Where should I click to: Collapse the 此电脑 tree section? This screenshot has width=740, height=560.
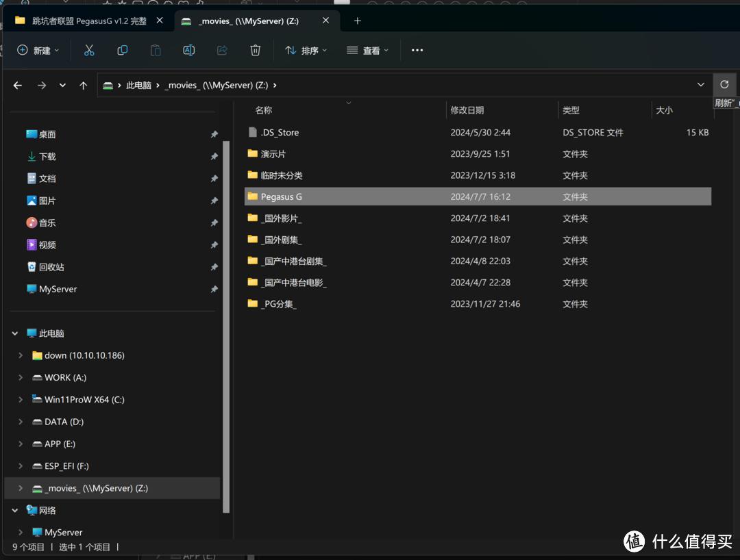pyautogui.click(x=15, y=333)
